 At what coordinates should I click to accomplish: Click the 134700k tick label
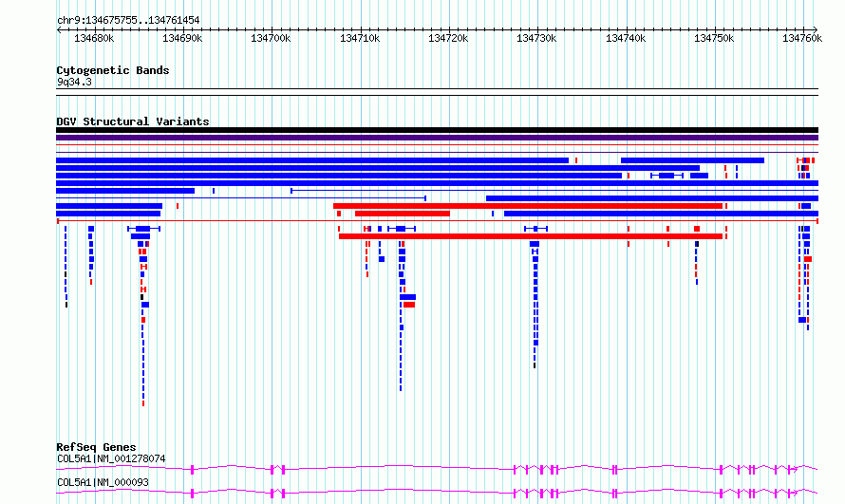(271, 38)
